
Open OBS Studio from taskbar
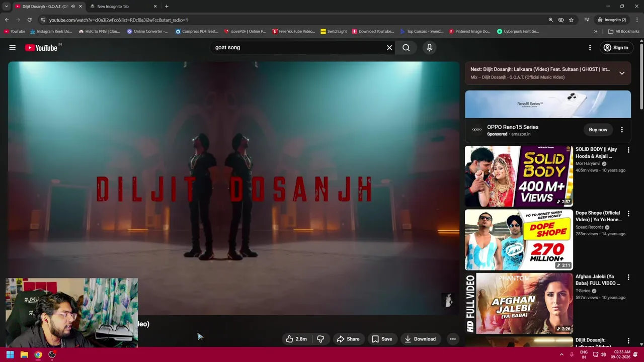(x=52, y=354)
